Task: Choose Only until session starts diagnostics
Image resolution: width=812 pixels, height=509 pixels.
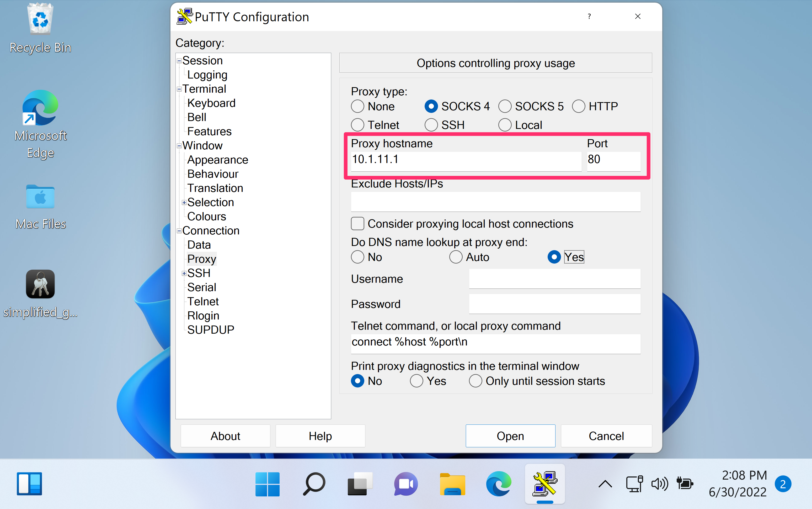Action: (x=475, y=381)
